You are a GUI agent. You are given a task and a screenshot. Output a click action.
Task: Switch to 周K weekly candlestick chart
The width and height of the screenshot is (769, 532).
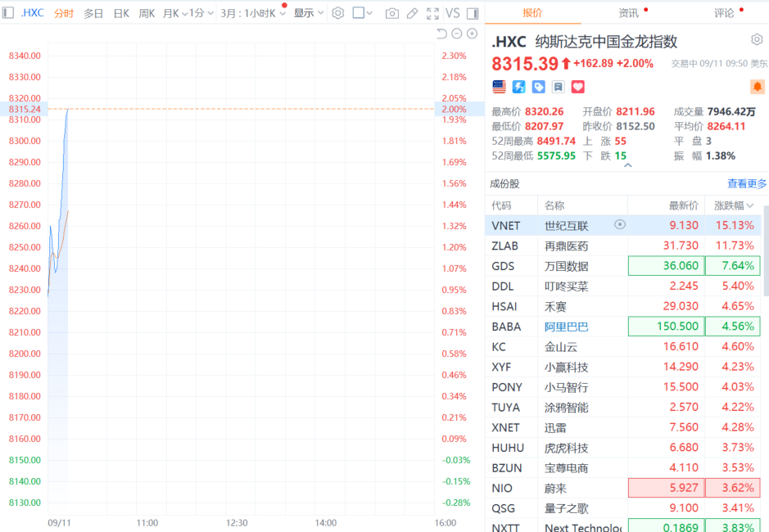click(147, 13)
